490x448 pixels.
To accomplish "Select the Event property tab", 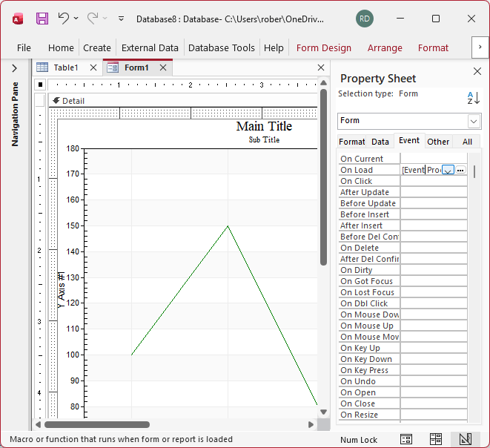I will tap(408, 140).
